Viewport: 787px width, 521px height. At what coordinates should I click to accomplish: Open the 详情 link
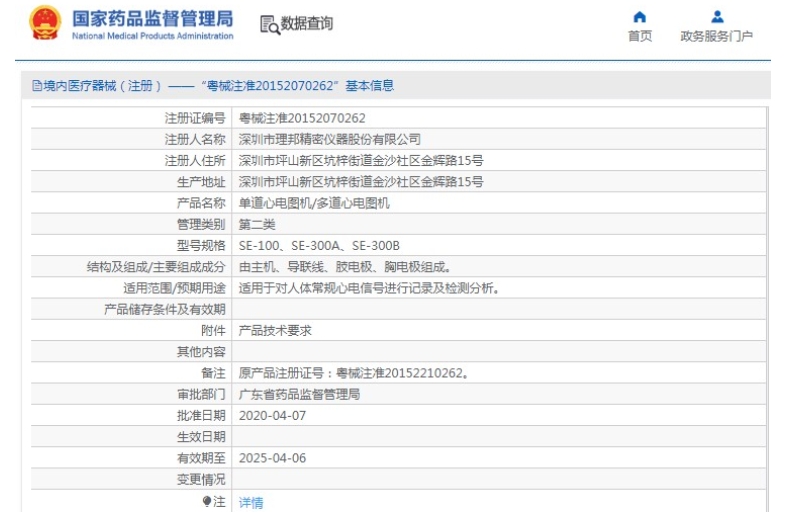click(x=251, y=503)
